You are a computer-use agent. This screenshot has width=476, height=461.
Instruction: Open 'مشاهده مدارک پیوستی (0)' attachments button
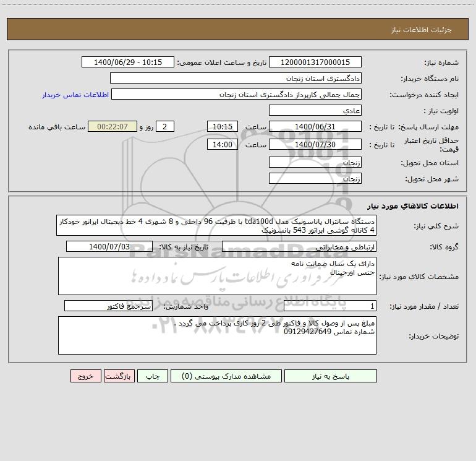[x=226, y=376]
